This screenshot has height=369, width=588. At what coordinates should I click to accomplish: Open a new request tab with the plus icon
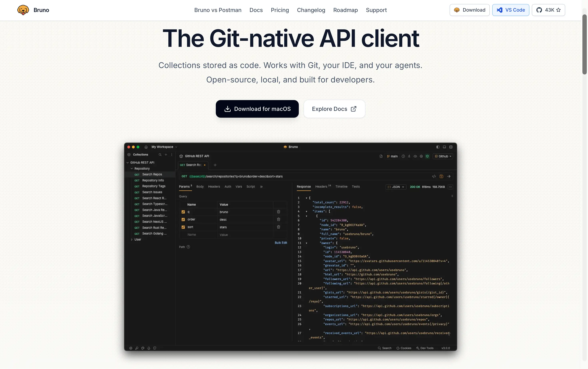pos(215,165)
